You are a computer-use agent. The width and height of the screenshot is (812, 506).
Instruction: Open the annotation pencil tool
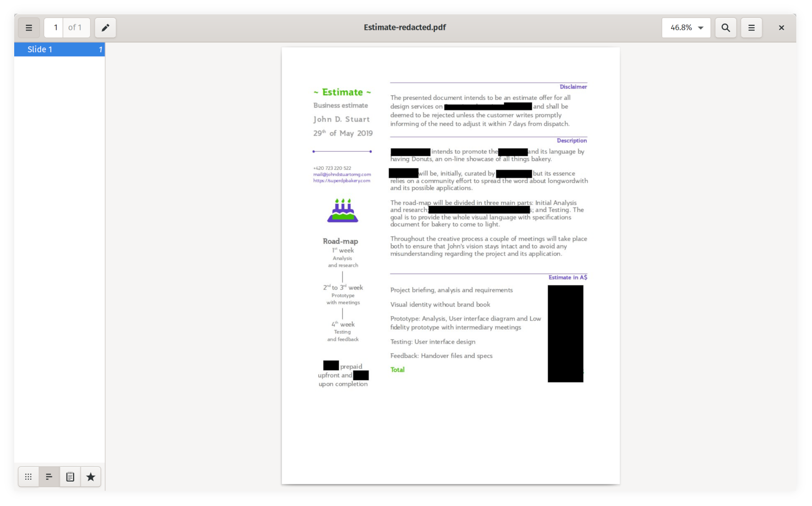click(x=105, y=28)
